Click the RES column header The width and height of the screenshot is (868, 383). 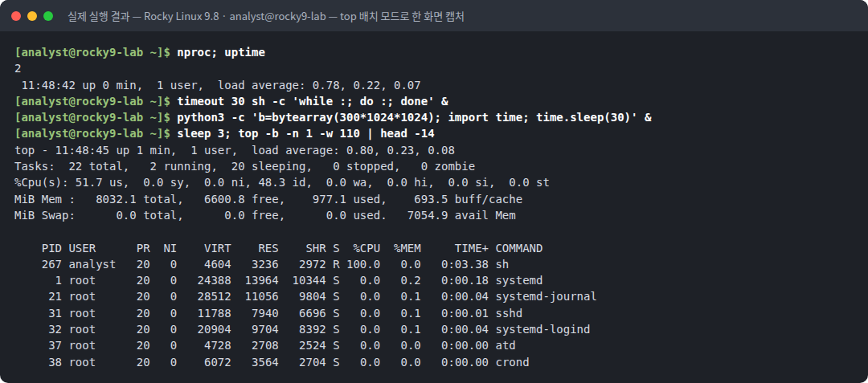(268, 248)
